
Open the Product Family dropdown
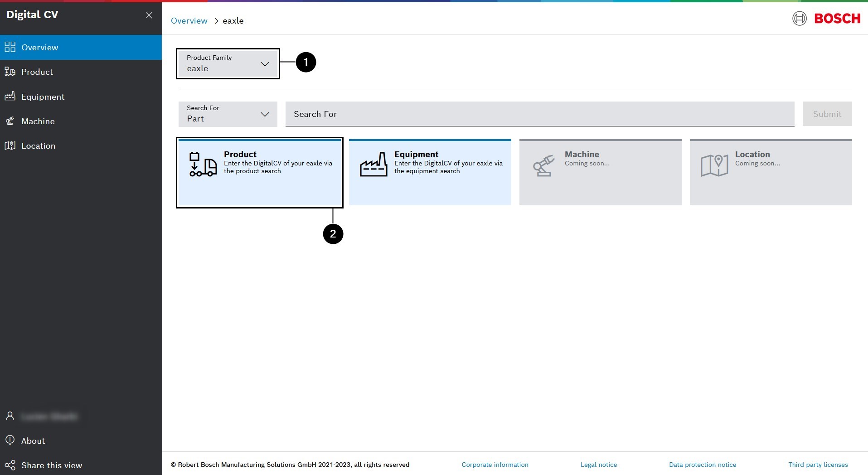pyautogui.click(x=228, y=63)
